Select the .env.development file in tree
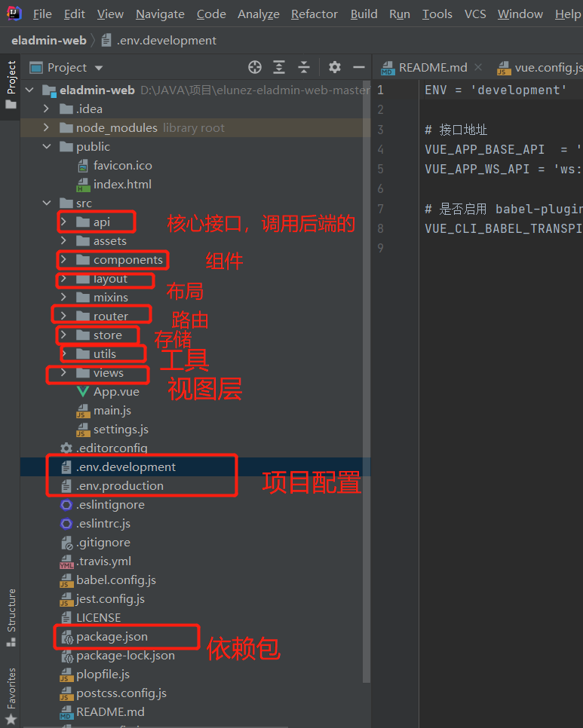This screenshot has width=583, height=728. click(x=125, y=467)
